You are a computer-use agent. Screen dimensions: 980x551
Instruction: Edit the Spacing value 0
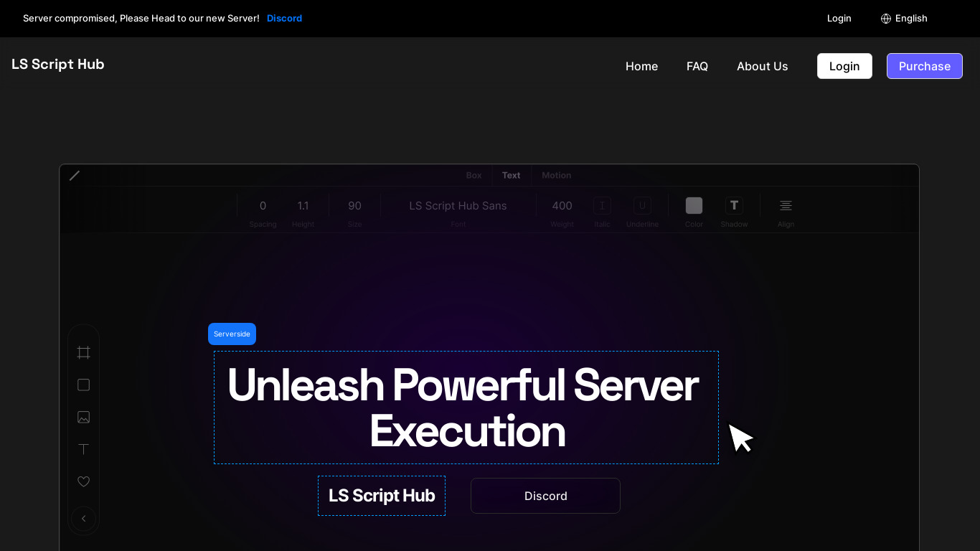(263, 206)
